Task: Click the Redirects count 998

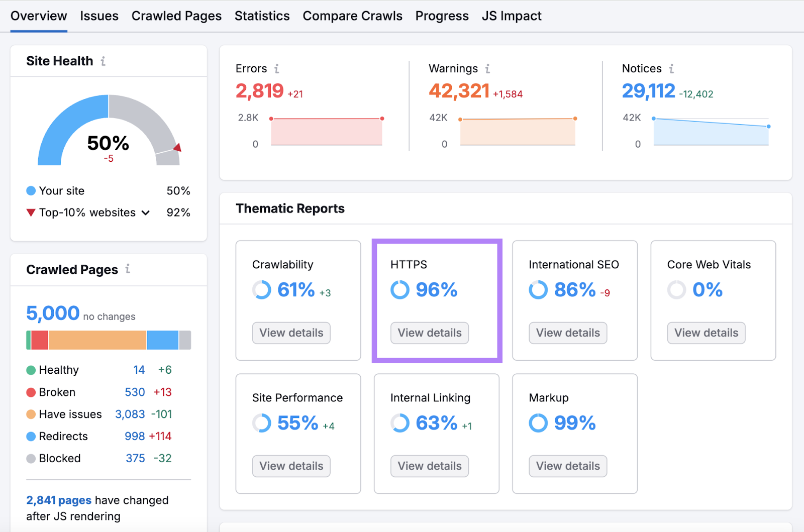Action: click(135, 437)
